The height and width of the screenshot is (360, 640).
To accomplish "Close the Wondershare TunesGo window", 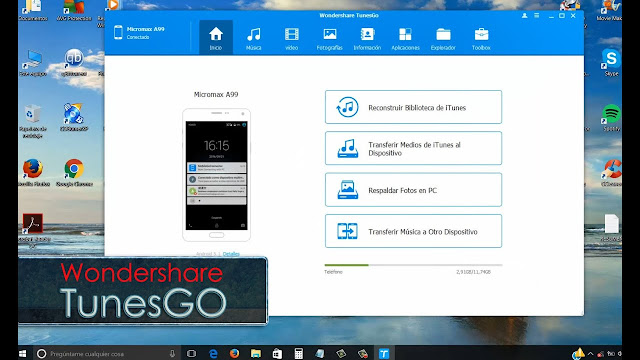I will (x=573, y=16).
